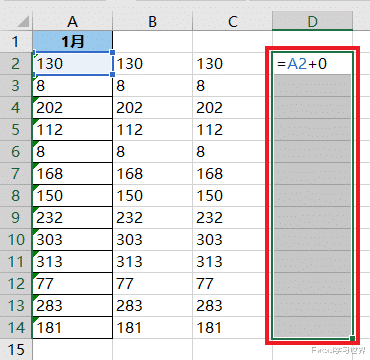Click cell A10 containing 303
The image size is (370, 360).
(72, 239)
